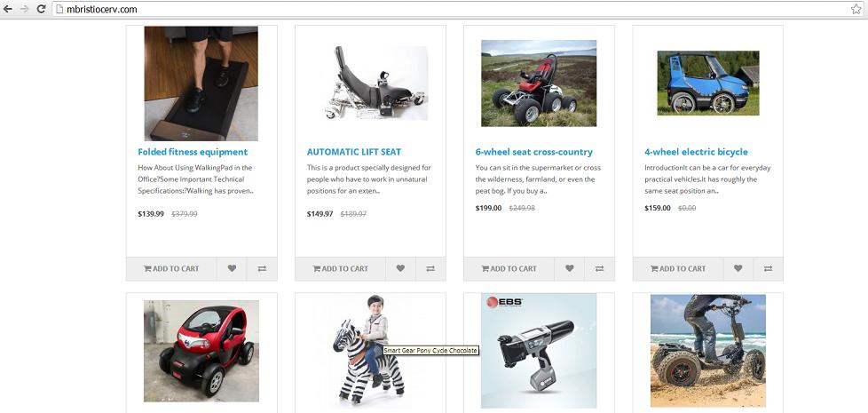Reload the page with refresh icon

click(x=41, y=9)
